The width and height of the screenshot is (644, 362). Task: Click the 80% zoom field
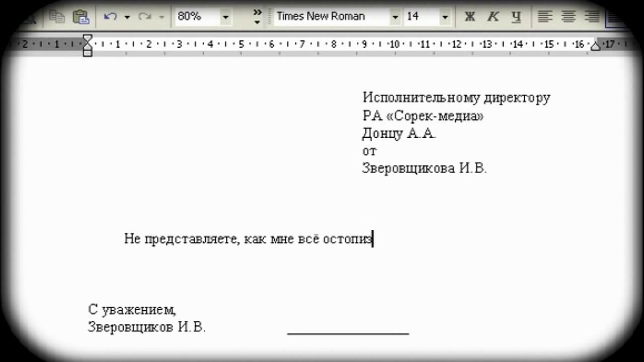197,17
